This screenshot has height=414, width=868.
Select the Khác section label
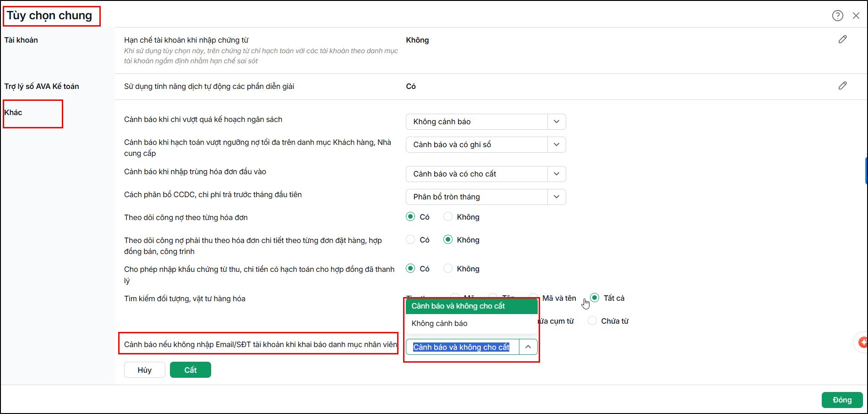(x=13, y=113)
